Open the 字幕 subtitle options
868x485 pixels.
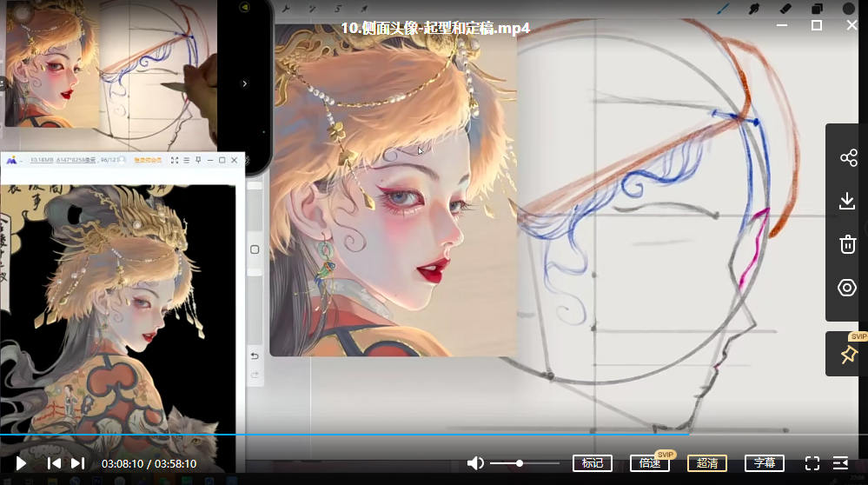coord(764,463)
